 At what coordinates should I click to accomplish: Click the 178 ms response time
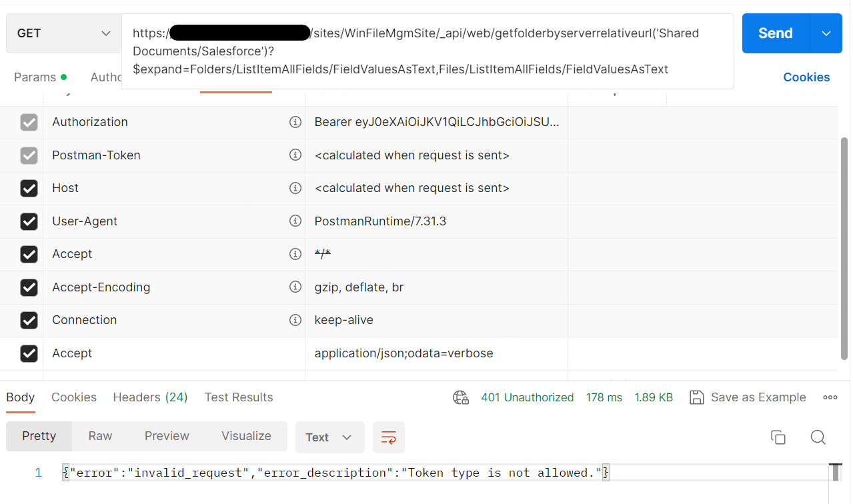[604, 397]
